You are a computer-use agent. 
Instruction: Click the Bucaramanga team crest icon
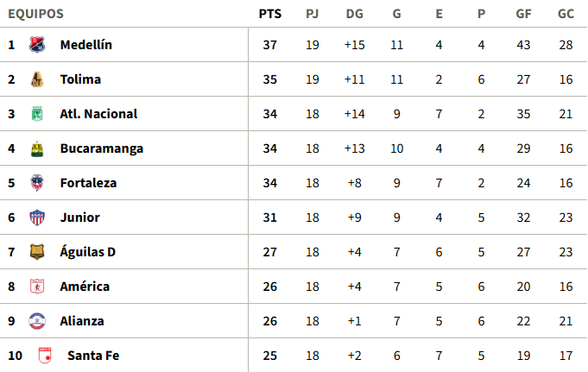[x=36, y=148]
